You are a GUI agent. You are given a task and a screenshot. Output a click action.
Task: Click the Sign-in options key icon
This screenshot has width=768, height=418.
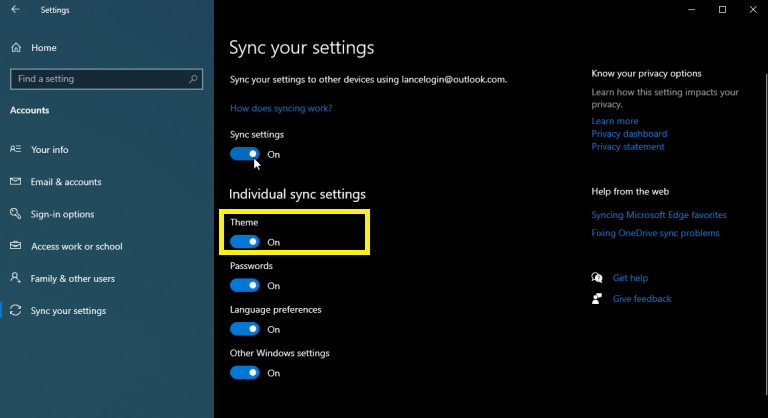[x=16, y=214]
